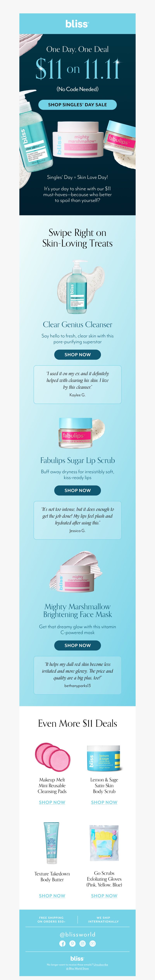Open the Bliss World Store link
155x980 pixels.
77,968
